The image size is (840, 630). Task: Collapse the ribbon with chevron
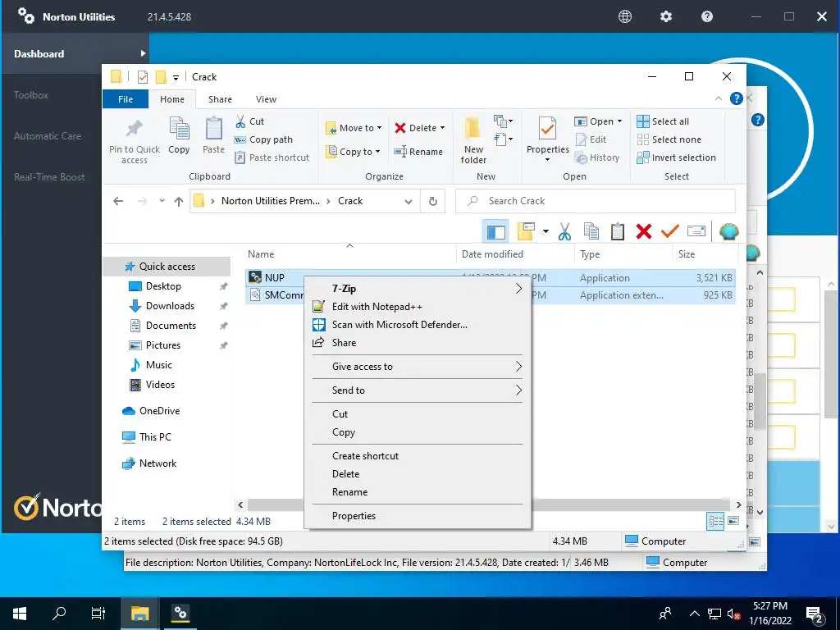(x=719, y=98)
